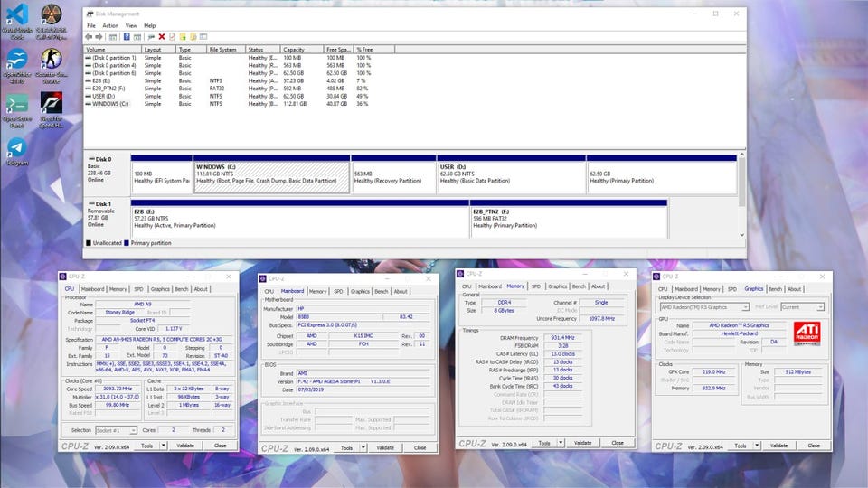Switch to Bench tab in the processor CPU-Z window
The width and height of the screenshot is (868, 488).
click(182, 289)
